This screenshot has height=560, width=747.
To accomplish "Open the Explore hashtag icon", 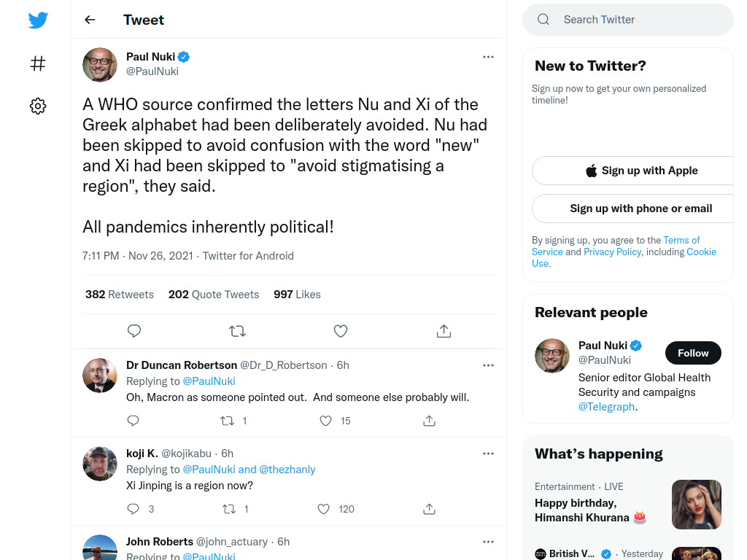I will point(38,63).
